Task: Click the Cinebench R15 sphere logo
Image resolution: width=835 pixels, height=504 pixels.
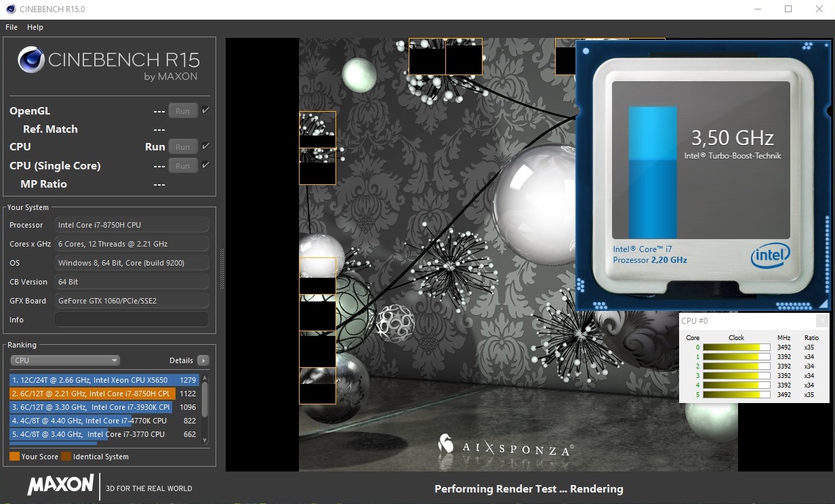Action: (31, 60)
